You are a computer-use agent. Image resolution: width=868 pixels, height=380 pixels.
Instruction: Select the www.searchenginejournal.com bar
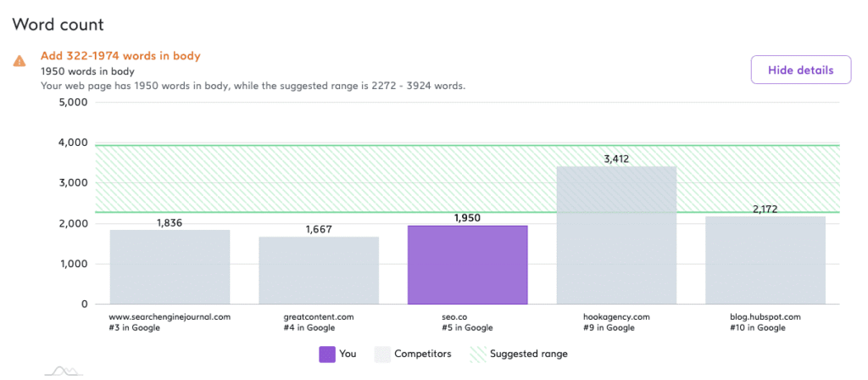[170, 266]
